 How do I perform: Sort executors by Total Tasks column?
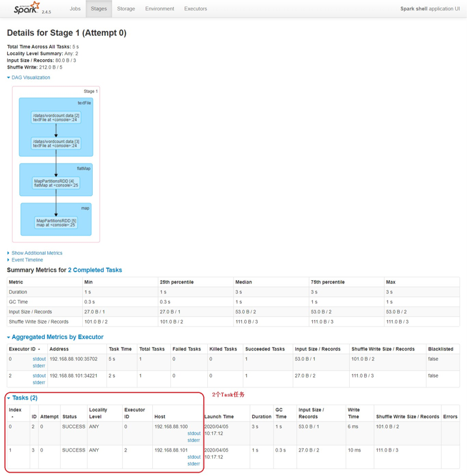(x=152, y=349)
